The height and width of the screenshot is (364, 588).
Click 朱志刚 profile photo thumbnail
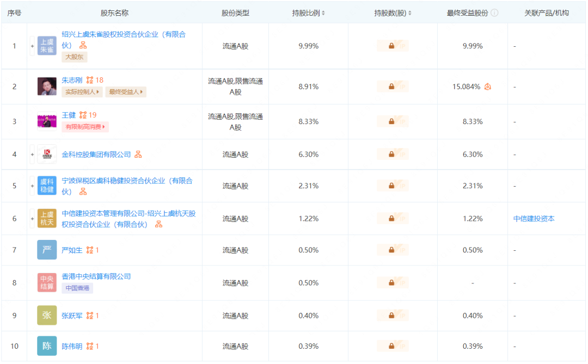click(x=47, y=87)
